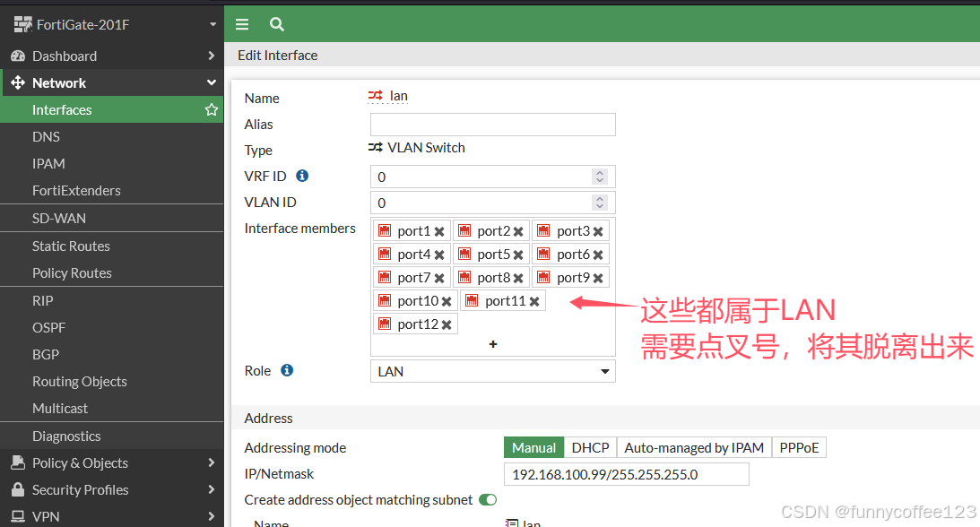Expand the VPN menu chevron

pyautogui.click(x=212, y=516)
